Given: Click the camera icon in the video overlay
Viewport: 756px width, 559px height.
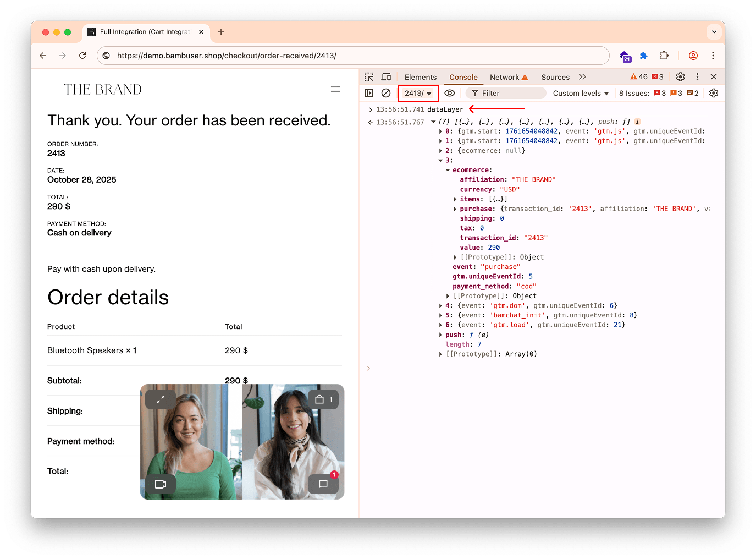Looking at the screenshot, I should pyautogui.click(x=161, y=484).
